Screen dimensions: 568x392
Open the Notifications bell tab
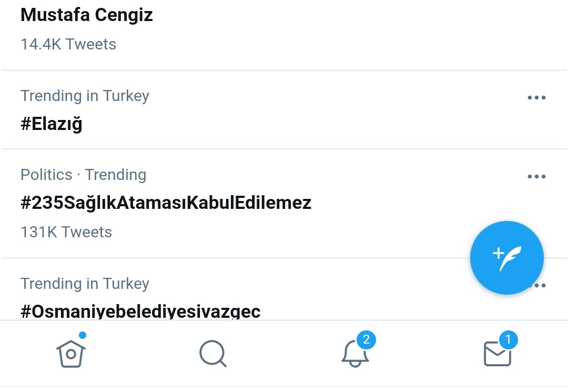coord(355,354)
